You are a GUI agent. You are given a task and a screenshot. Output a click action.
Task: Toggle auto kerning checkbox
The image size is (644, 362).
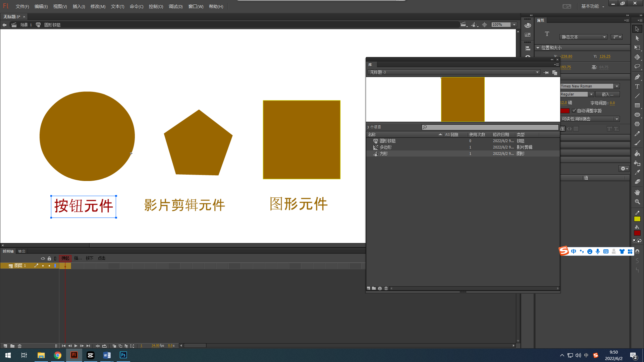click(574, 111)
